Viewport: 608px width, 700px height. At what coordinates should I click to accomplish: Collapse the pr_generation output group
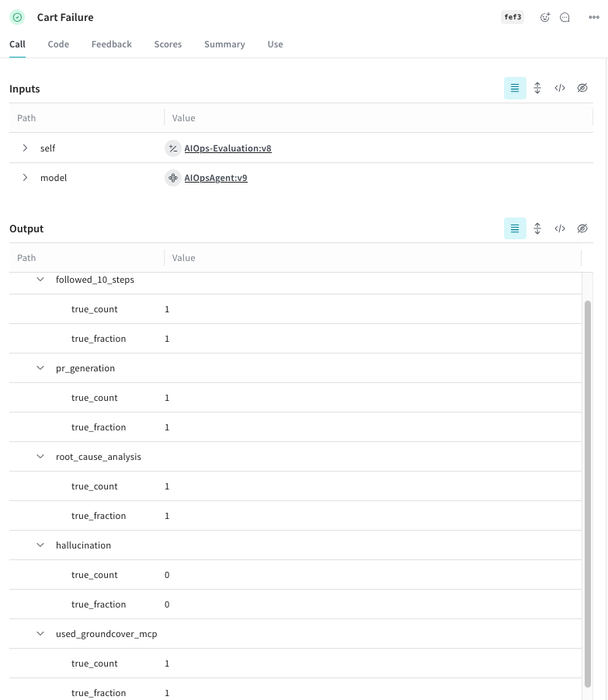pos(40,368)
